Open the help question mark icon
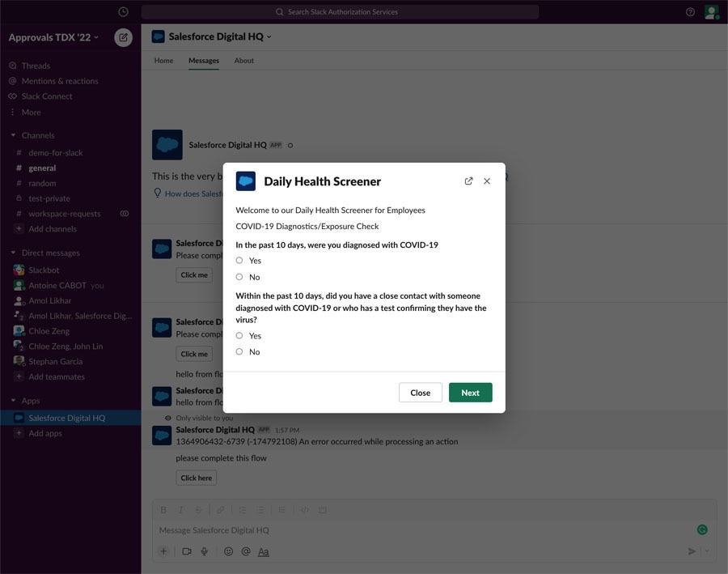Image resolution: width=728 pixels, height=574 pixels. [x=690, y=12]
